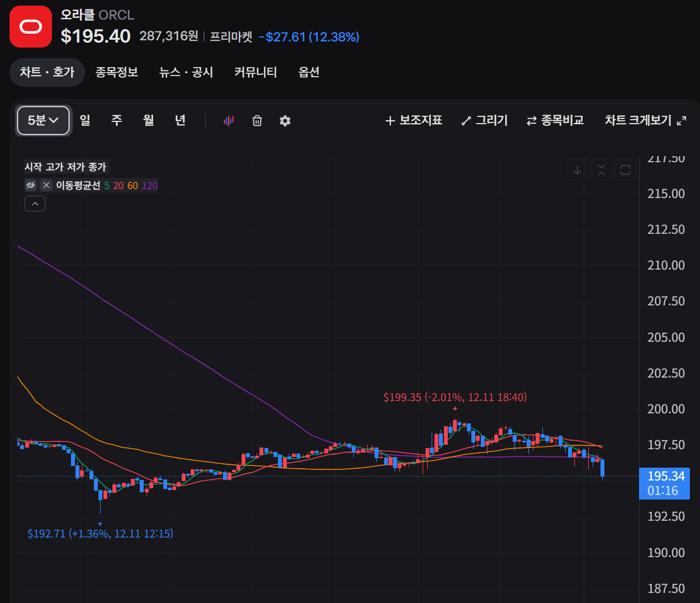Switch to the 차트 · 호가 tab
Viewport: 700px width, 603px height.
pos(47,72)
